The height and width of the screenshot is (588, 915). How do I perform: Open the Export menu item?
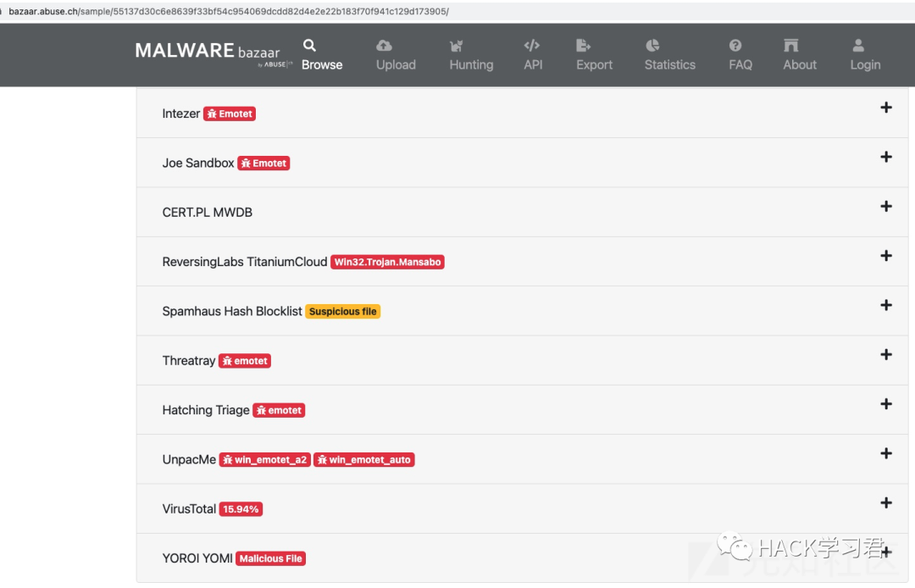595,64
